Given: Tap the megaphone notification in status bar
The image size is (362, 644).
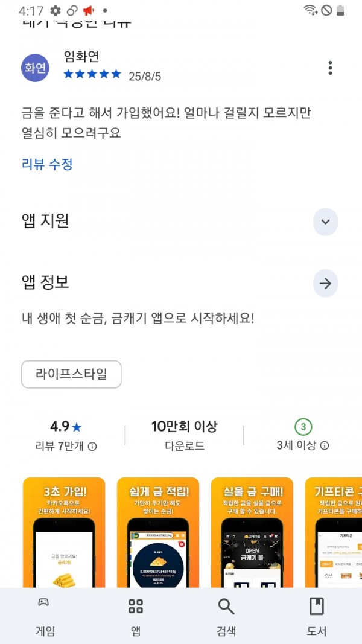Looking at the screenshot, I should [88, 11].
